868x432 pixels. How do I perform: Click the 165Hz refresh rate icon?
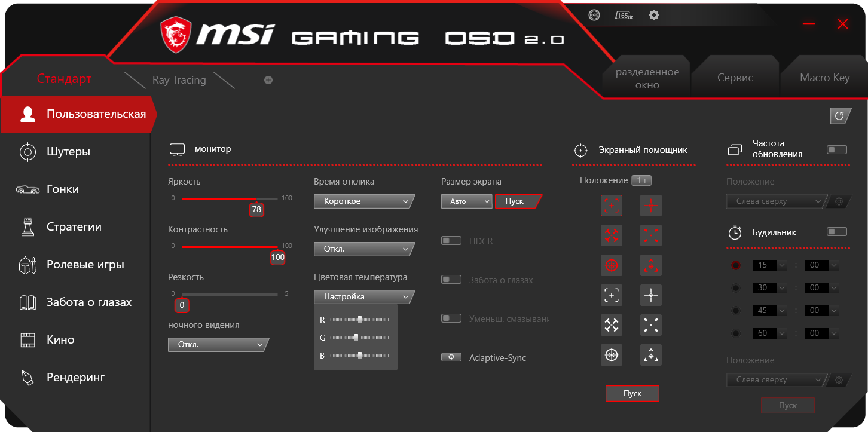[624, 16]
